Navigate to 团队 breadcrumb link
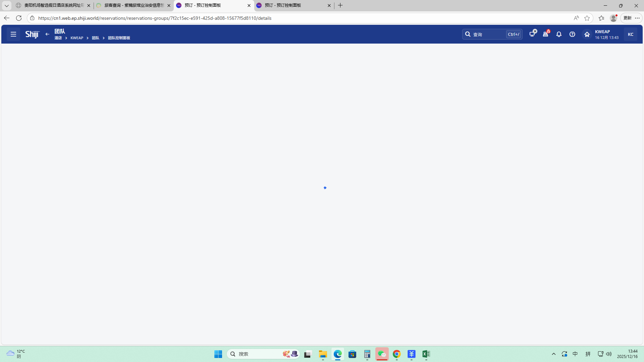Image resolution: width=644 pixels, height=362 pixels. coord(96,38)
